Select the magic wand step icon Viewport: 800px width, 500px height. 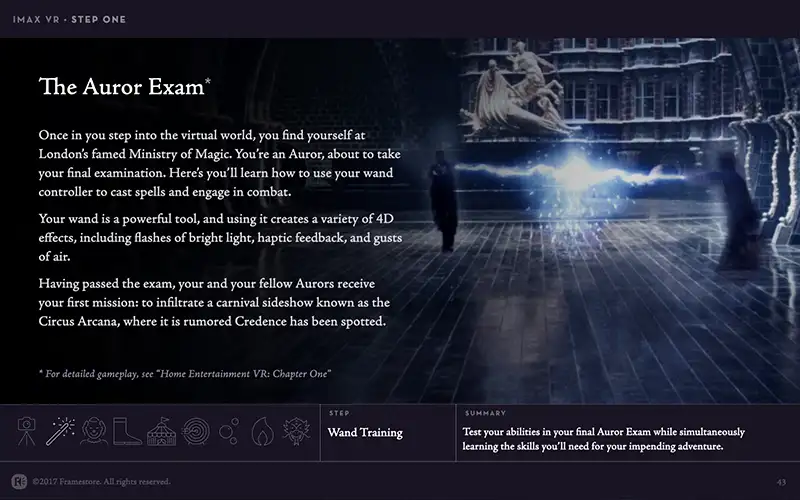point(60,431)
